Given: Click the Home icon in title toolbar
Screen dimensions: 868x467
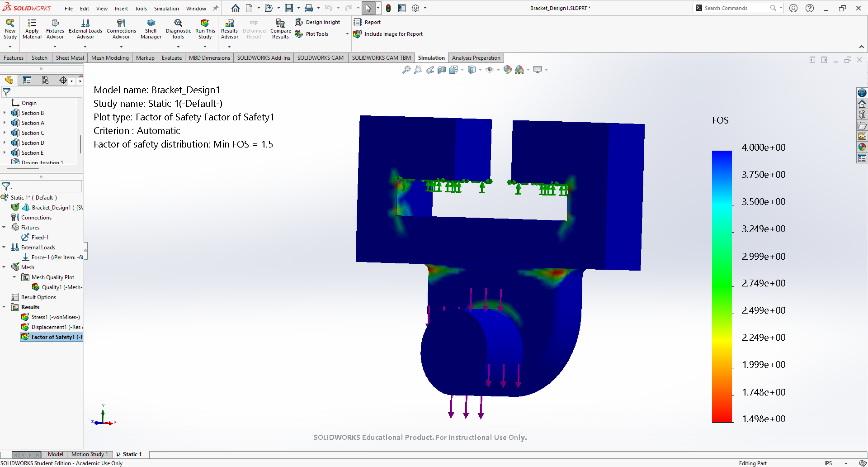Looking at the screenshot, I should [236, 8].
